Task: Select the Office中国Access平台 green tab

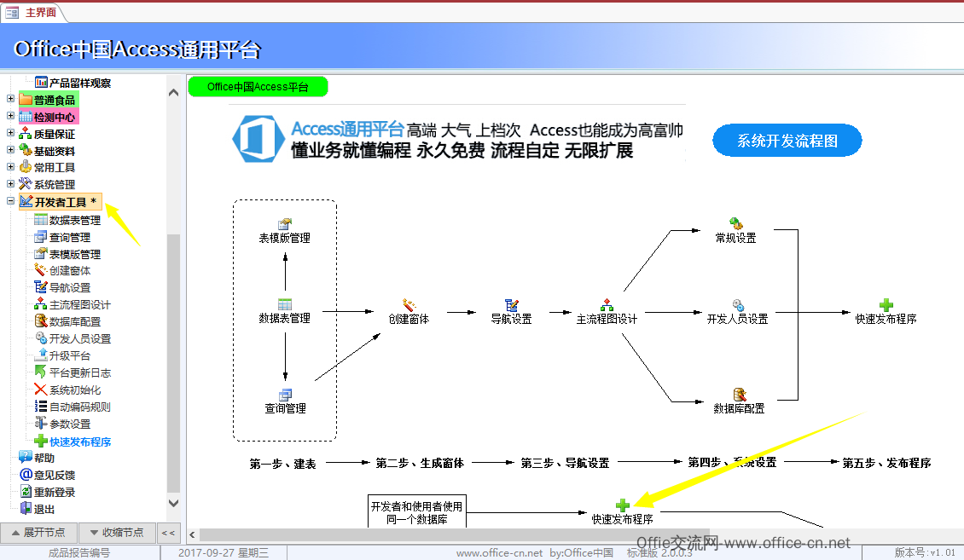Action: click(258, 87)
